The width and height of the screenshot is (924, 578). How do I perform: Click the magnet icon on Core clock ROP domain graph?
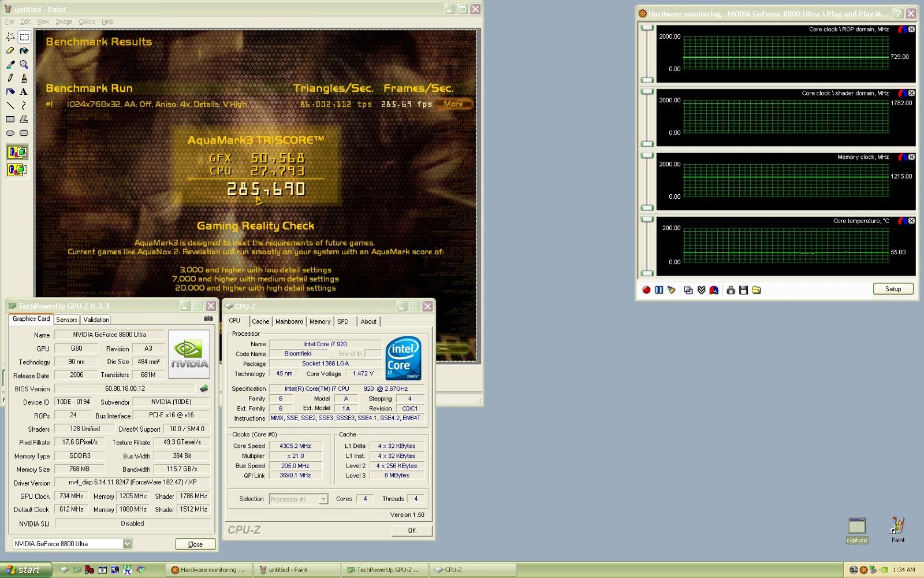[x=902, y=29]
